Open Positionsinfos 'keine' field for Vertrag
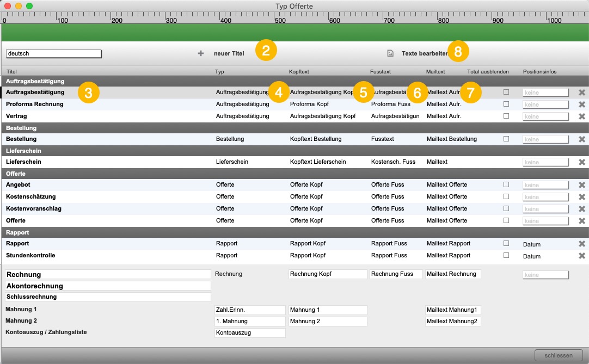The image size is (589, 364). pos(545,116)
